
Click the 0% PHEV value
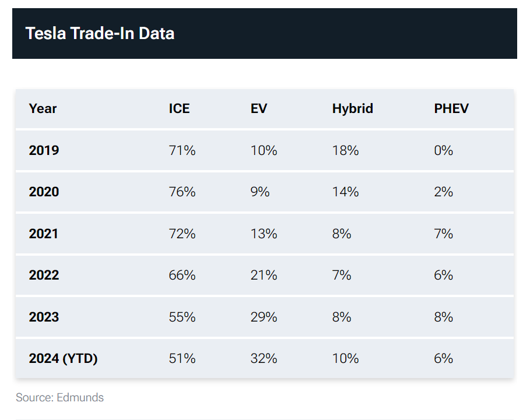point(443,150)
